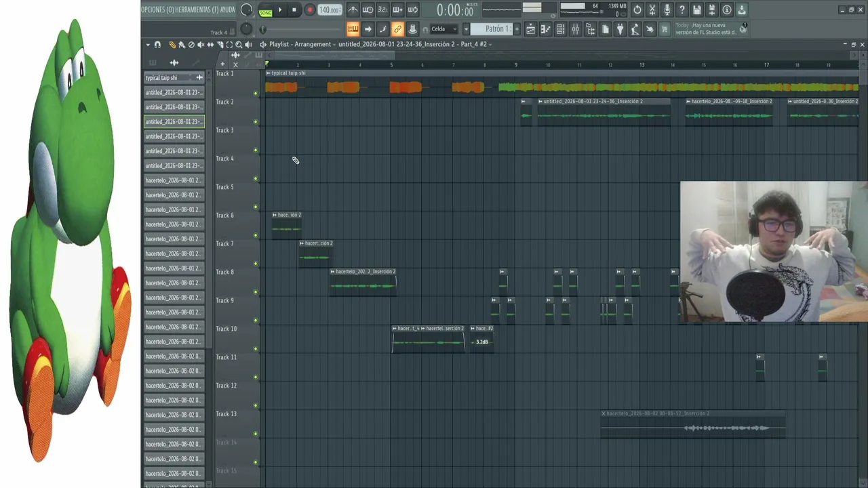This screenshot has width=868, height=488.
Task: Click the tempo field showing 140.000
Action: point(330,10)
